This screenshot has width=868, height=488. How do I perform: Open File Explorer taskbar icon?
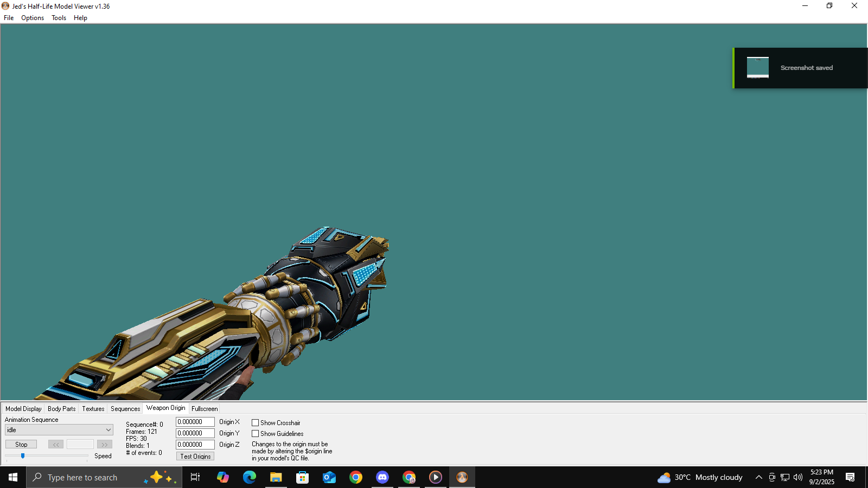point(276,477)
